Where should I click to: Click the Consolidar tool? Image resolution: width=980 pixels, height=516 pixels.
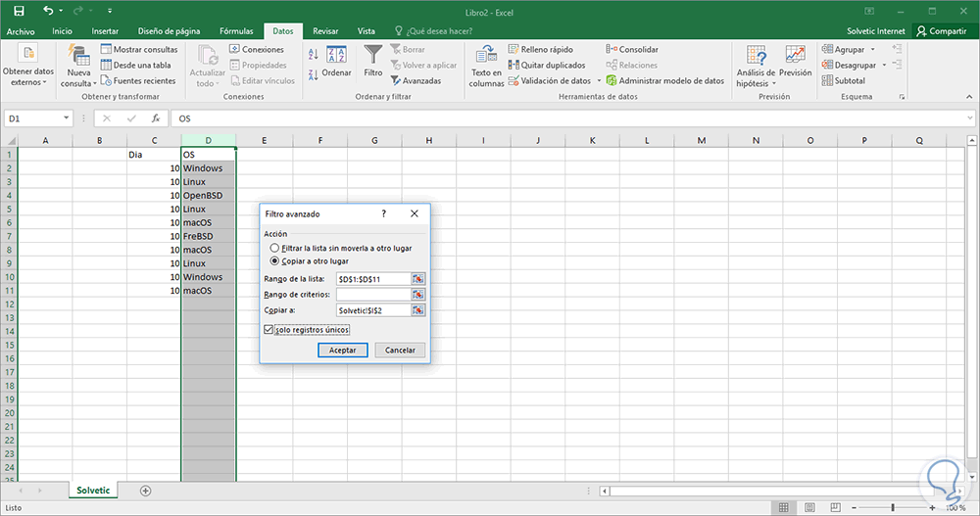click(631, 49)
